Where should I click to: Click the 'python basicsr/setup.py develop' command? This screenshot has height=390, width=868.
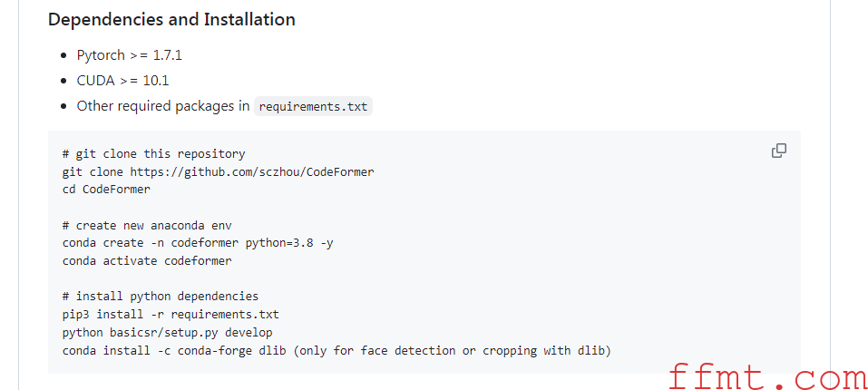pos(168,333)
